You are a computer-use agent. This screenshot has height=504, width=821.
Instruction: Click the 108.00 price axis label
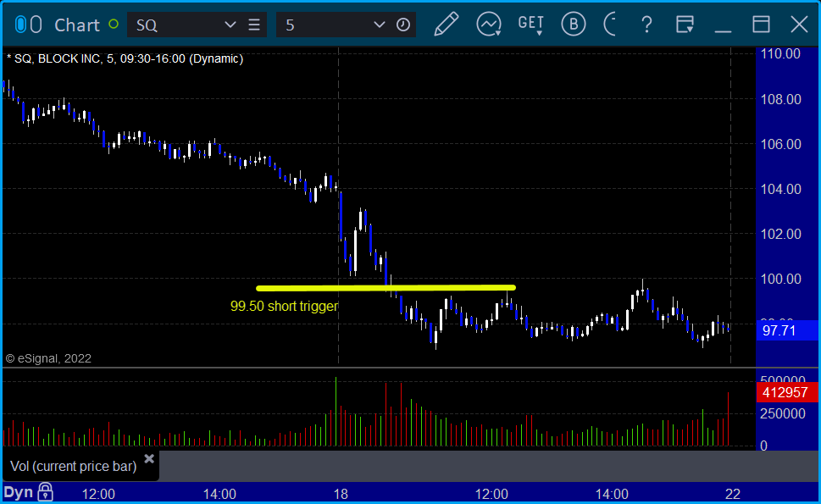pos(780,99)
